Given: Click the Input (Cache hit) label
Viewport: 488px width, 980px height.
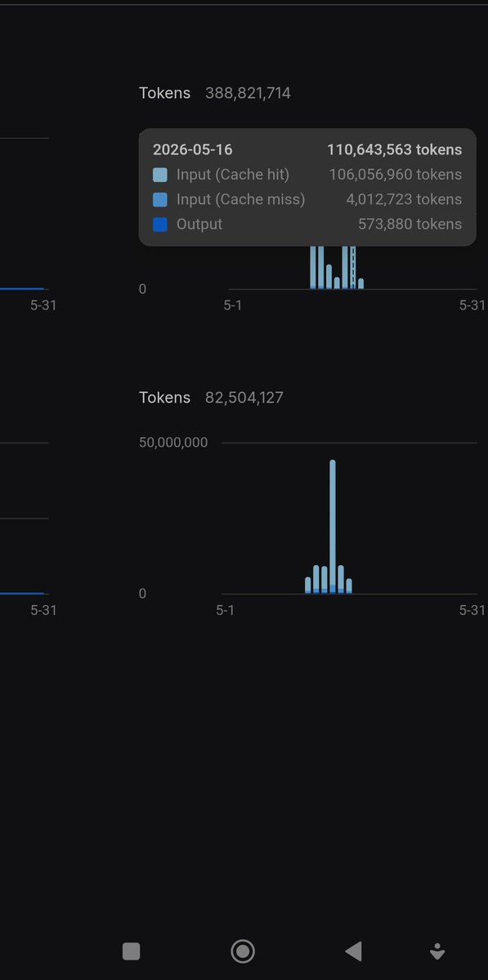Looking at the screenshot, I should click(233, 175).
